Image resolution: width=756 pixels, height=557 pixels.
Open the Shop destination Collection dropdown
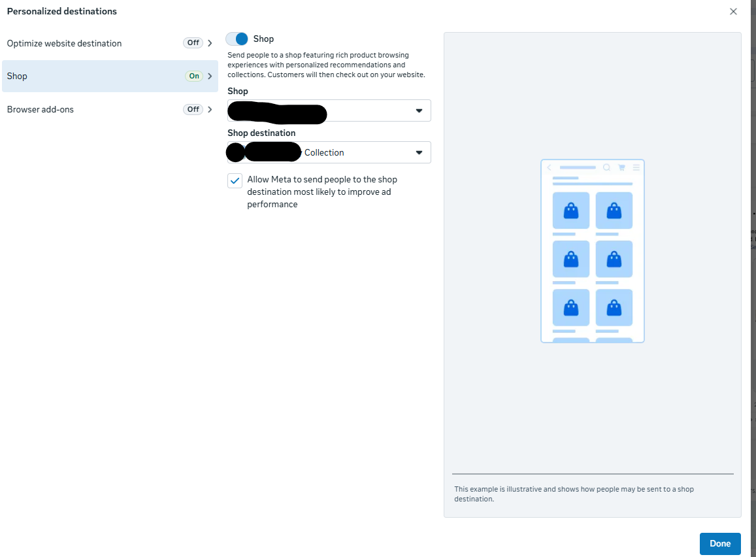pos(329,152)
